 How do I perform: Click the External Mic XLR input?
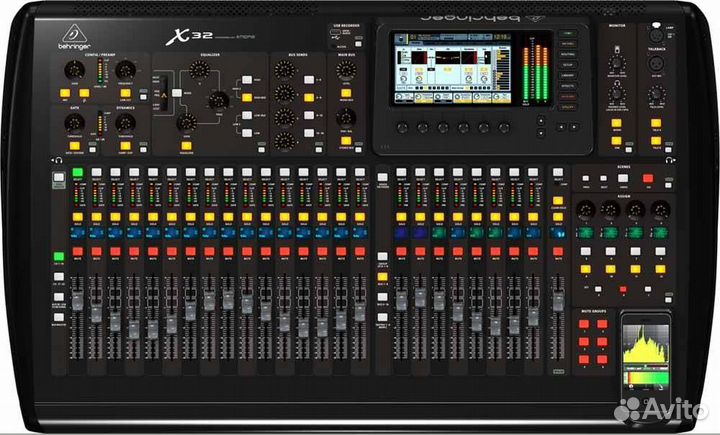(x=656, y=63)
